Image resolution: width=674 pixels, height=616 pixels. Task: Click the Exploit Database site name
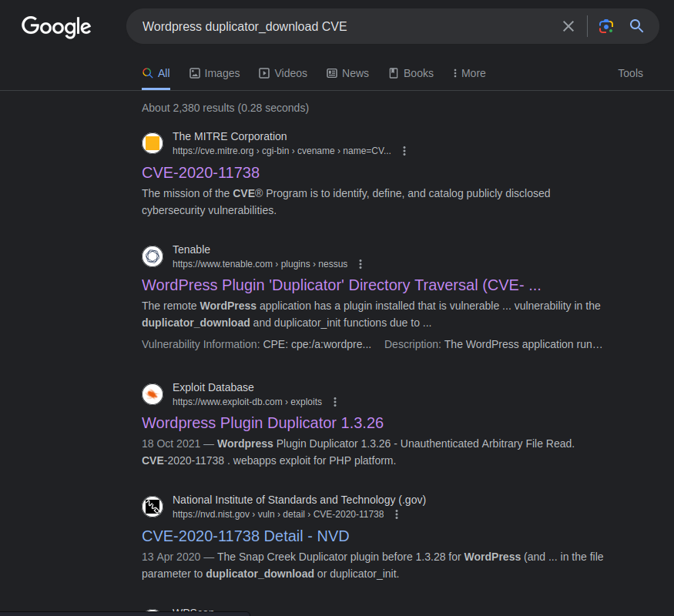(213, 387)
